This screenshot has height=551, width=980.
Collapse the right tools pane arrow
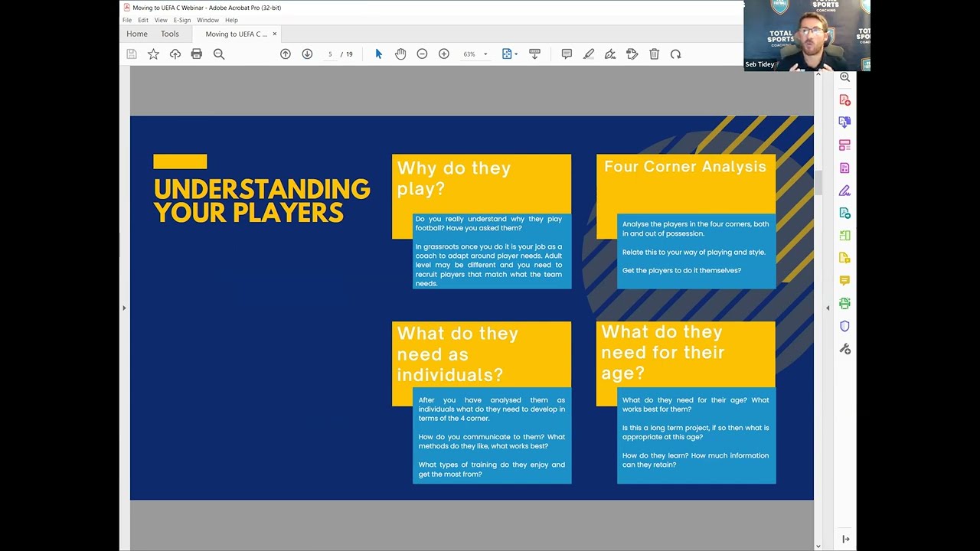pyautogui.click(x=845, y=540)
